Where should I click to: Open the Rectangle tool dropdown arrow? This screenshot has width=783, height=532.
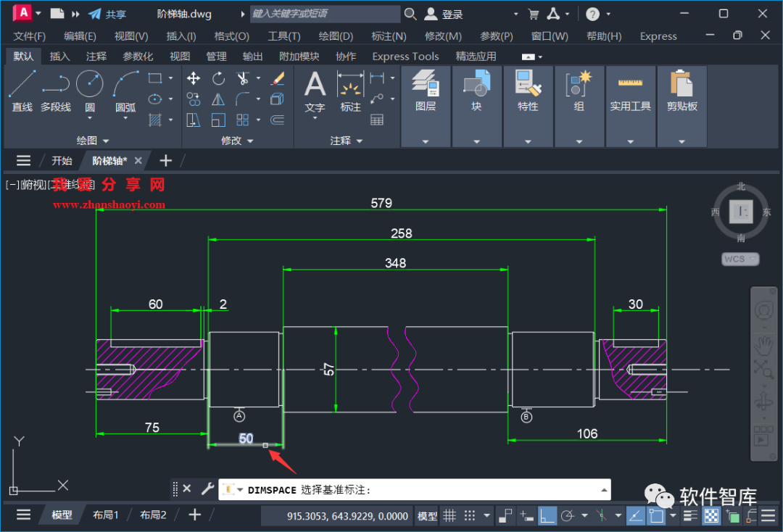coord(171,78)
